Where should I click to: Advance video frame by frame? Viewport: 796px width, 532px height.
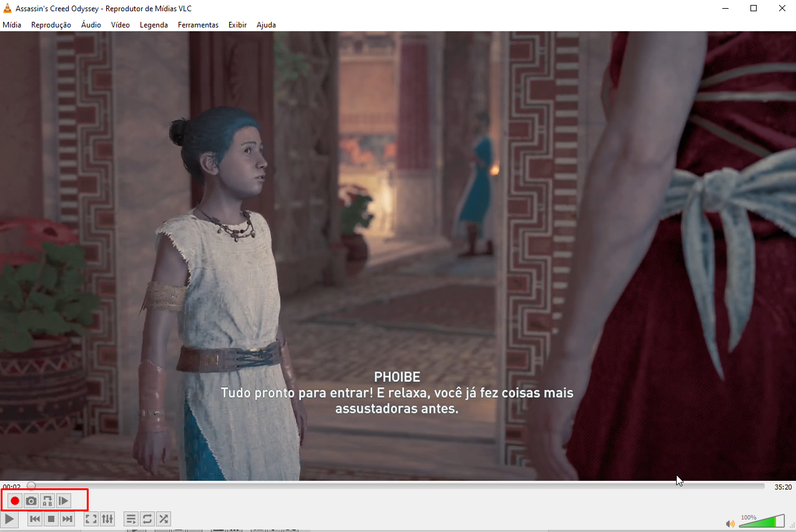(x=64, y=501)
